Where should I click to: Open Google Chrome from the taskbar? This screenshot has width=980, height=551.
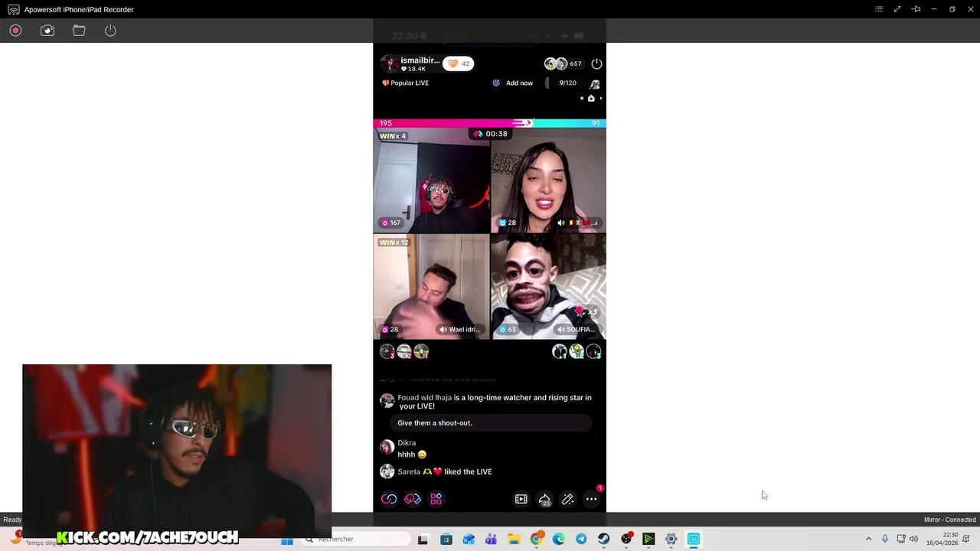point(536,539)
